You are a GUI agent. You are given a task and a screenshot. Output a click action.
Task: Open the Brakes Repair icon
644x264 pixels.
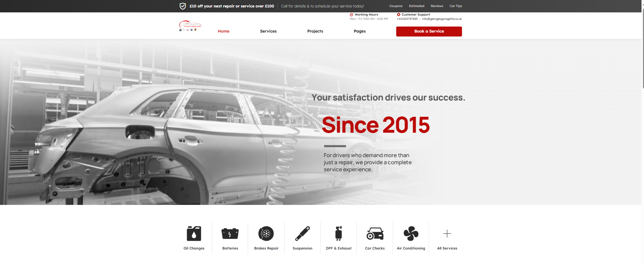(266, 234)
